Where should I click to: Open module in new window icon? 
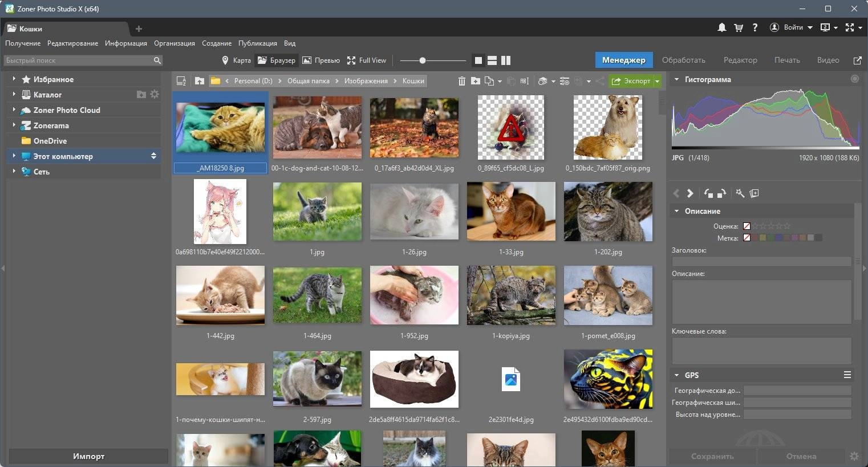coord(857,60)
